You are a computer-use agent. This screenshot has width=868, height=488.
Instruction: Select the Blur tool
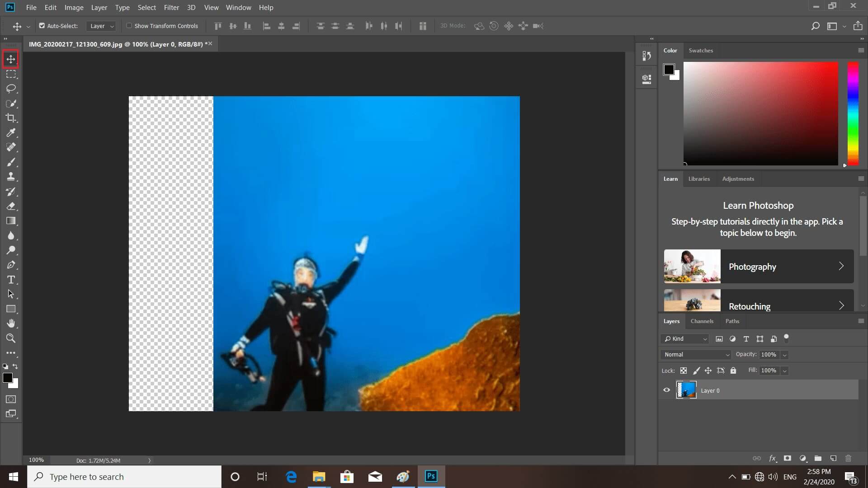[x=11, y=235]
